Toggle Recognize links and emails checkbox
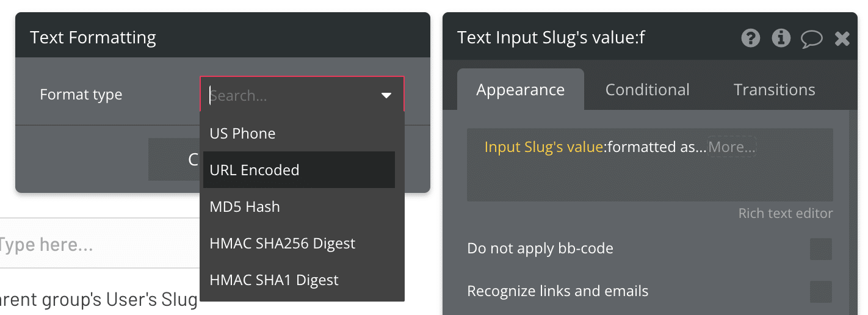Screen dimensions: 868x315 [x=821, y=292]
